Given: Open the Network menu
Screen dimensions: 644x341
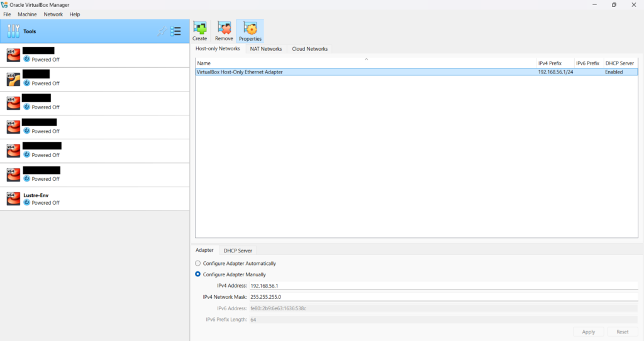Looking at the screenshot, I should point(53,14).
